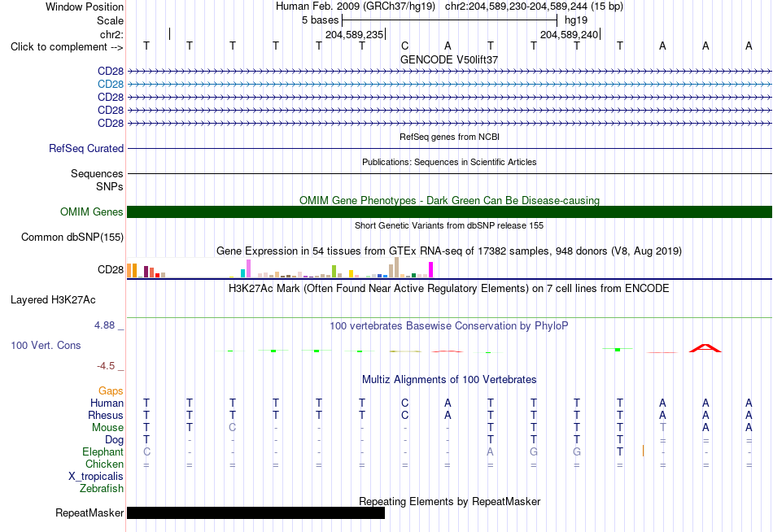Screen dimensions: 773x532
Task: Click the '5 bases' scale bar label
Action: (320, 20)
